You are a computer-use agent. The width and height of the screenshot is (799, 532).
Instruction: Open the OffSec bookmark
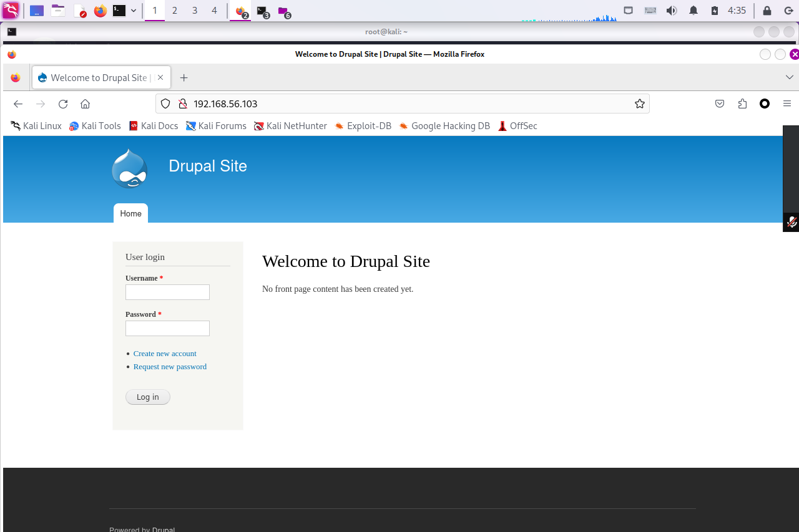pos(517,126)
